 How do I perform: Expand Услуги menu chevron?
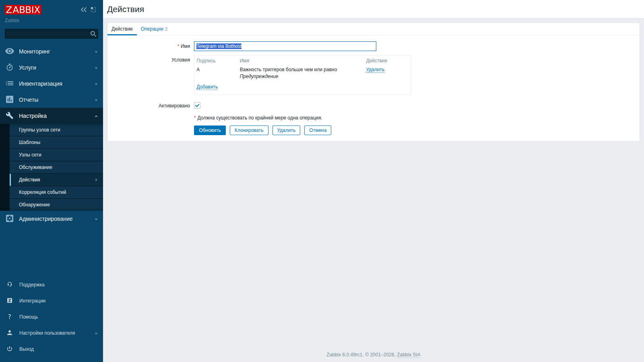coord(96,68)
